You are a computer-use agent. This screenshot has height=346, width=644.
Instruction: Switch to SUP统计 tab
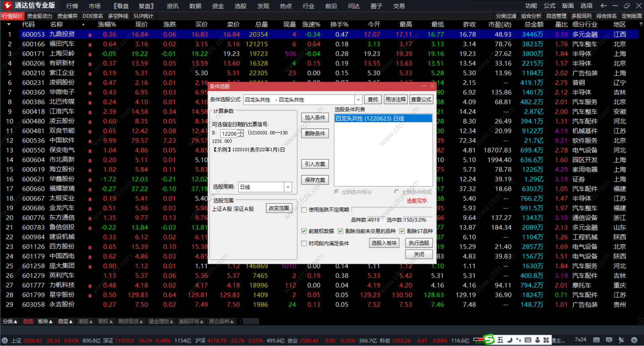tap(143, 16)
